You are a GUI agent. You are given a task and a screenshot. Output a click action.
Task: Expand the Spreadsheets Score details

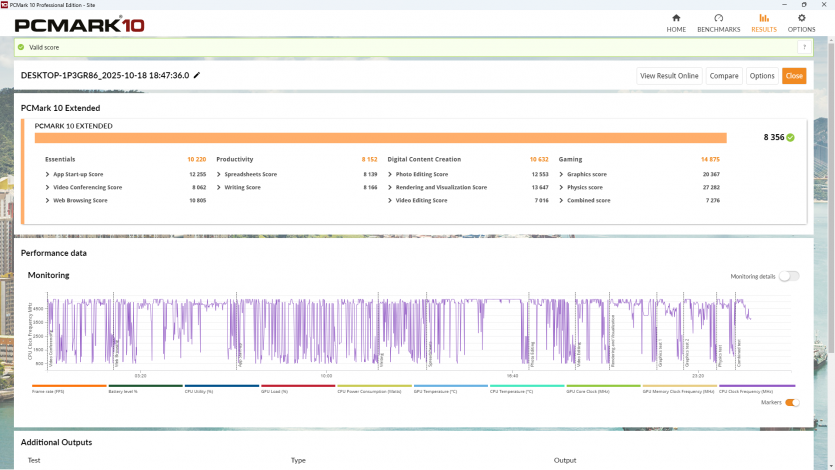tap(250, 174)
